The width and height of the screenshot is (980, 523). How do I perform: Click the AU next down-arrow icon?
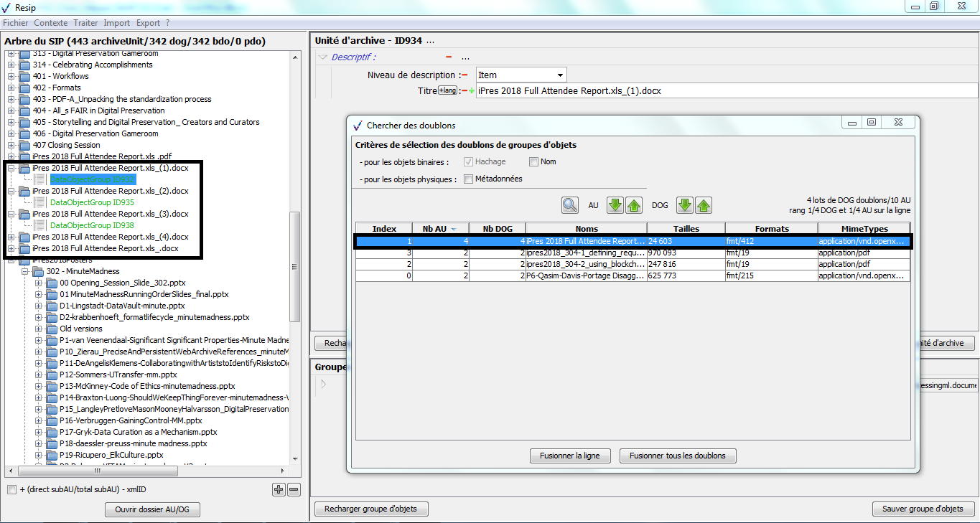click(615, 205)
